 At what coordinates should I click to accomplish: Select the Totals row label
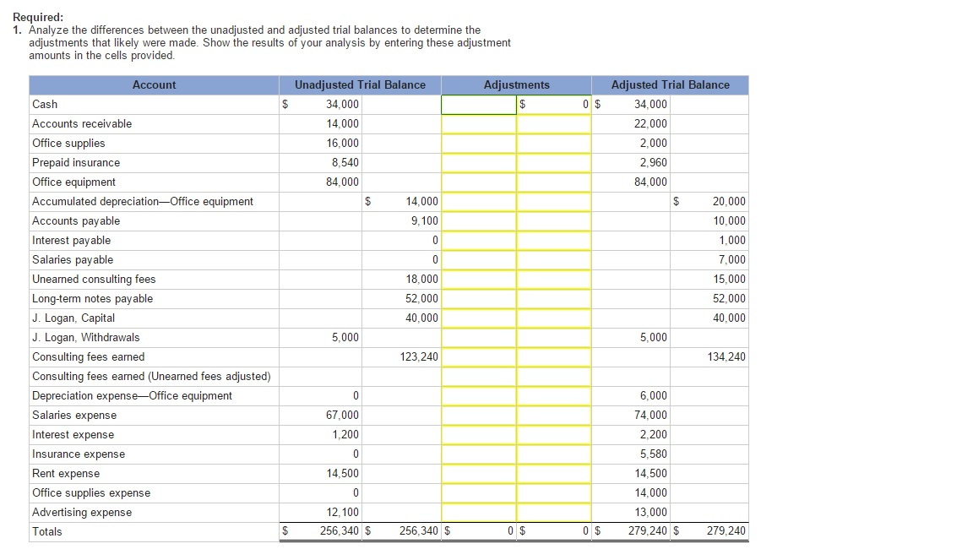[42, 531]
